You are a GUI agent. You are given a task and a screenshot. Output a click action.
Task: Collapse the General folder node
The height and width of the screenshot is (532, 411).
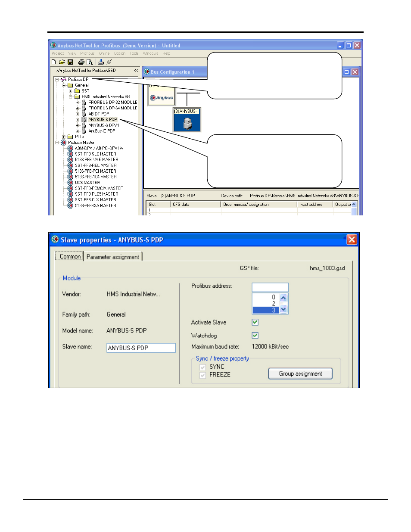(x=64, y=85)
